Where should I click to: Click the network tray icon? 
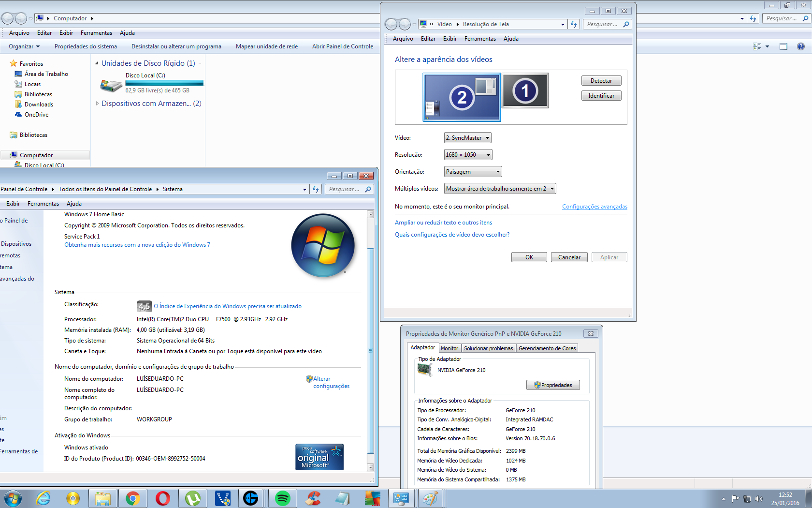(747, 499)
